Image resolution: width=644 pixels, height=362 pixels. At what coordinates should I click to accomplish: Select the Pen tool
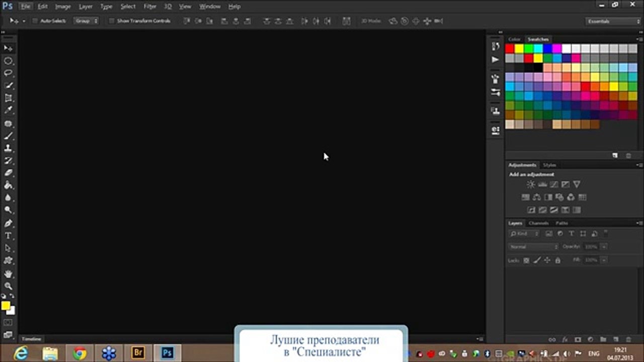pyautogui.click(x=9, y=223)
